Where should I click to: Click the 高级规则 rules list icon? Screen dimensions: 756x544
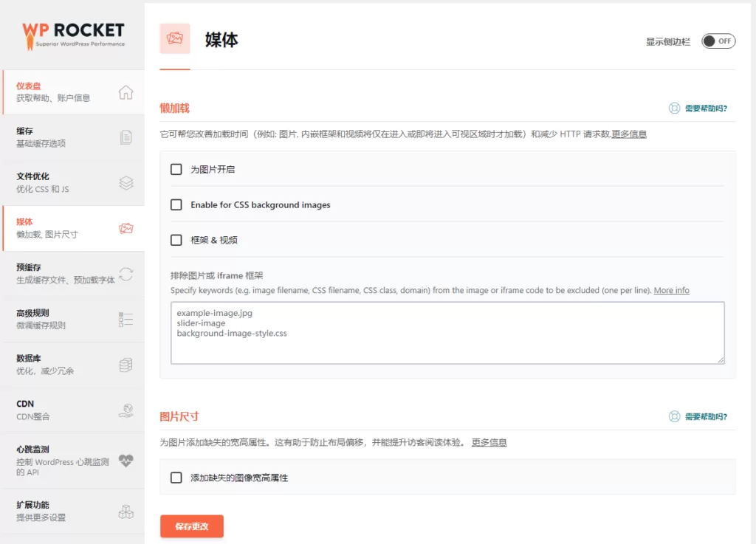(127, 319)
